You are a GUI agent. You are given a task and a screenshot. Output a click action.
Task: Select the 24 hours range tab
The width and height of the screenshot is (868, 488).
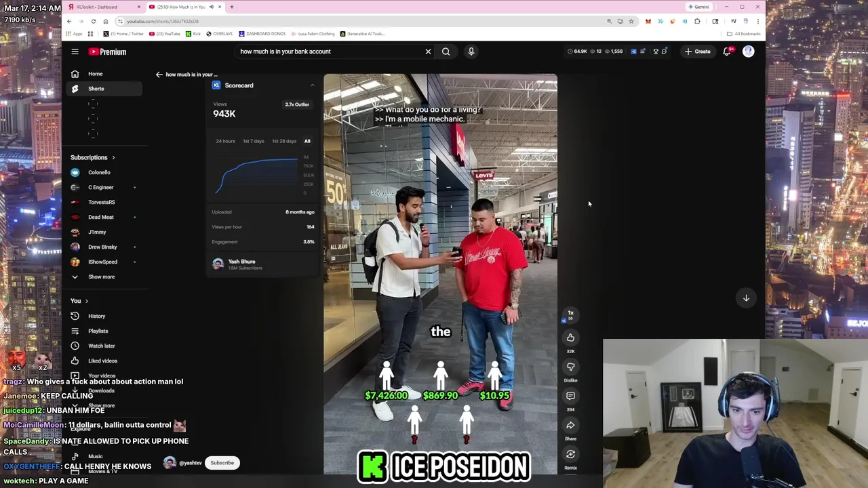[225, 141]
